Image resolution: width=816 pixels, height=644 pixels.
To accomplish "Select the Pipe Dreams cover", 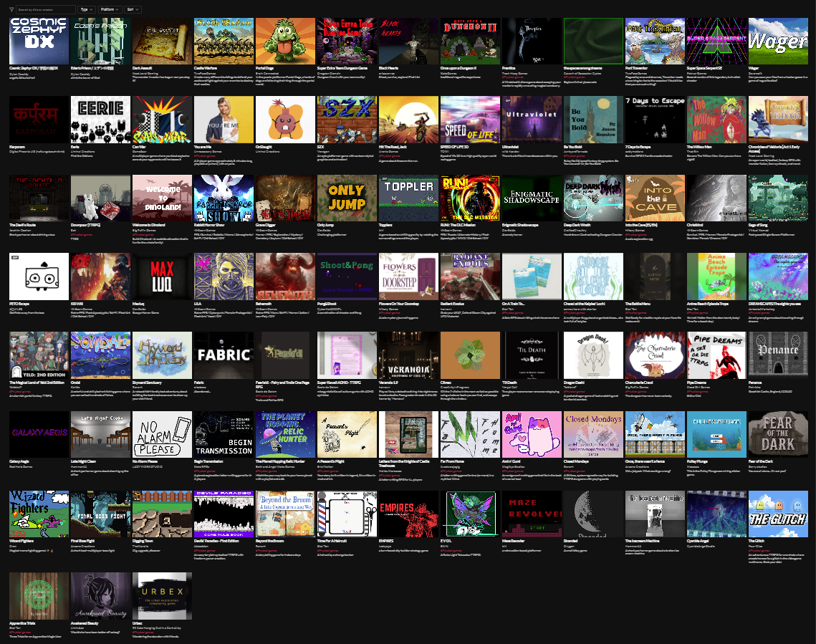I will tap(716, 355).
